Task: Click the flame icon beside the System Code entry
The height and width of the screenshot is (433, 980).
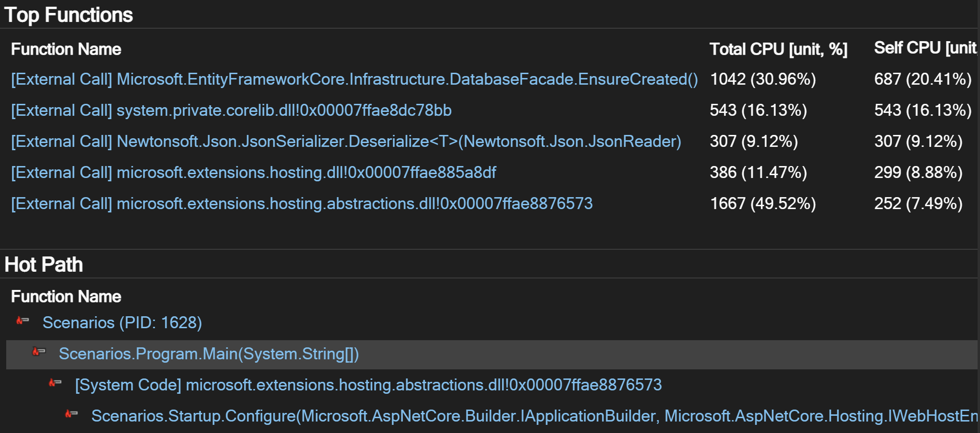Action: tap(54, 384)
